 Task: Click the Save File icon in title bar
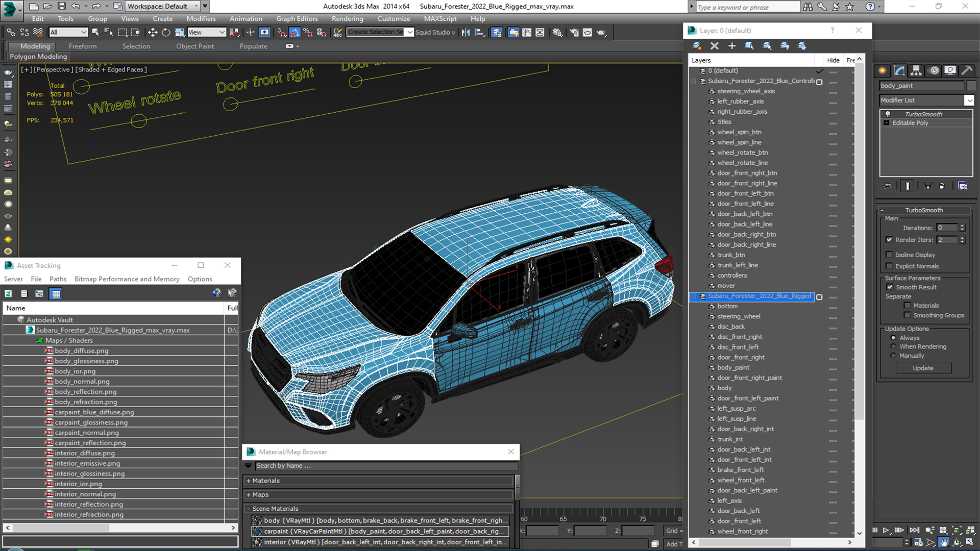coord(61,6)
